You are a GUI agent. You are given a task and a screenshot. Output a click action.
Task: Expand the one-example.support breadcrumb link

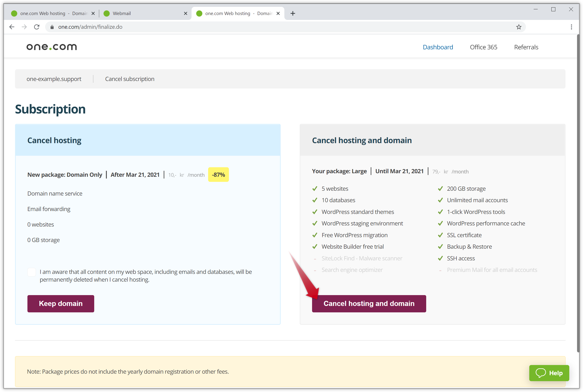point(54,79)
